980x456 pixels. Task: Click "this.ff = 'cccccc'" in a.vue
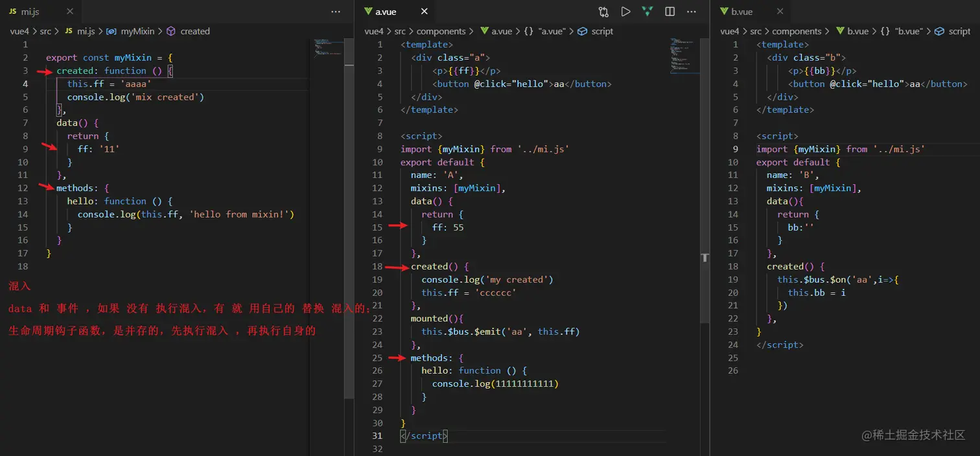point(469,293)
